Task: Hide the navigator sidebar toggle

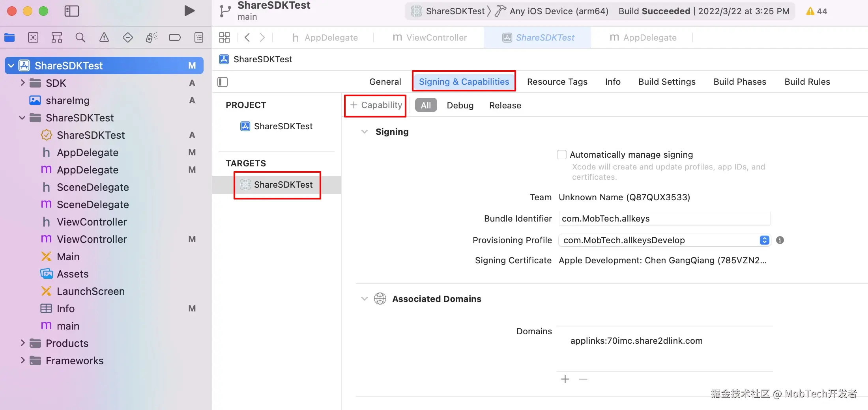Action: pyautogui.click(x=71, y=11)
